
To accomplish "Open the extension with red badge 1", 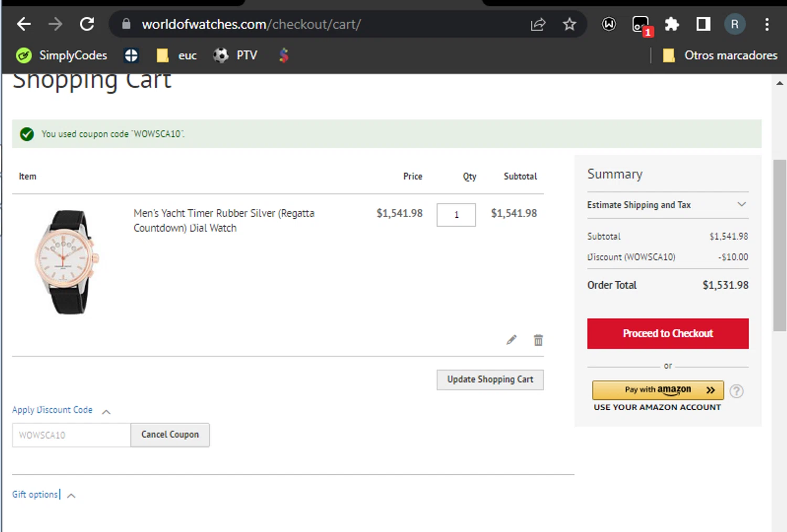I will pos(642,25).
